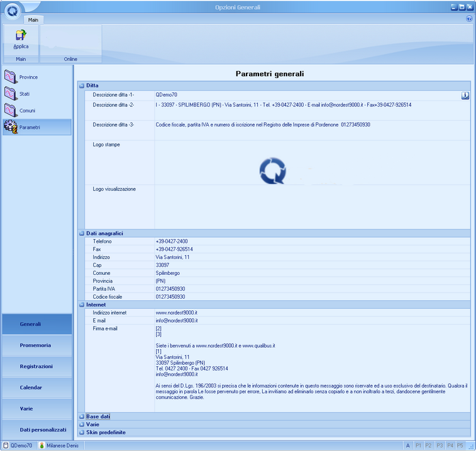Click the Parametri generali heading
Screen dimensions: 476x451
point(270,74)
